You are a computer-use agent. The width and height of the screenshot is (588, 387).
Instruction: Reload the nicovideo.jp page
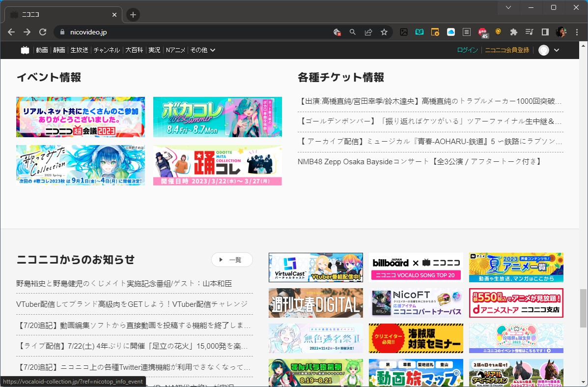point(43,32)
